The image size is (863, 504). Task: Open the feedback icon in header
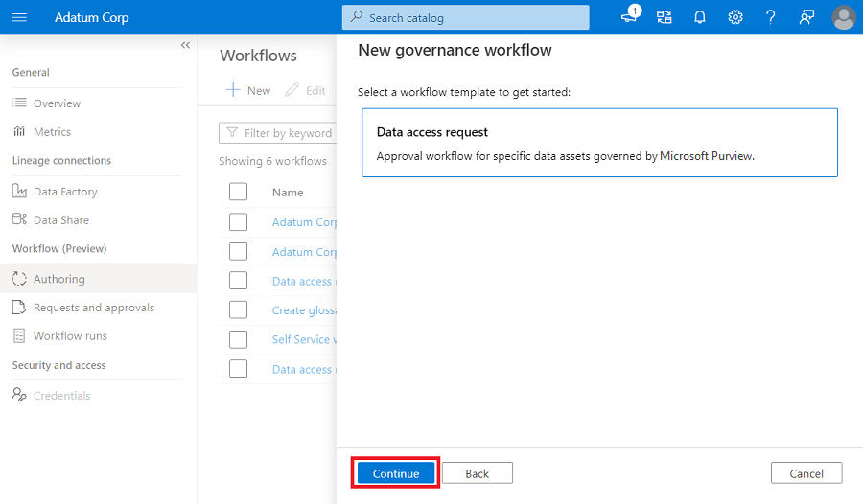(806, 17)
